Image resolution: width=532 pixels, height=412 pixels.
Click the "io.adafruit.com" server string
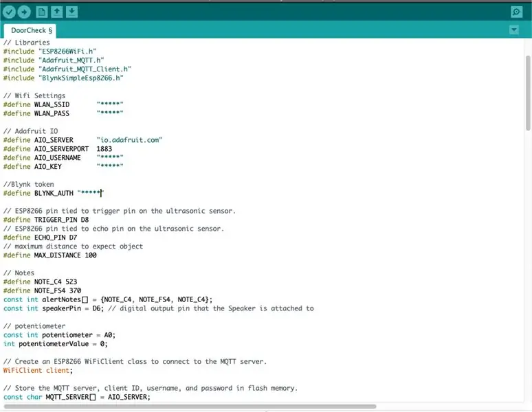click(x=129, y=140)
